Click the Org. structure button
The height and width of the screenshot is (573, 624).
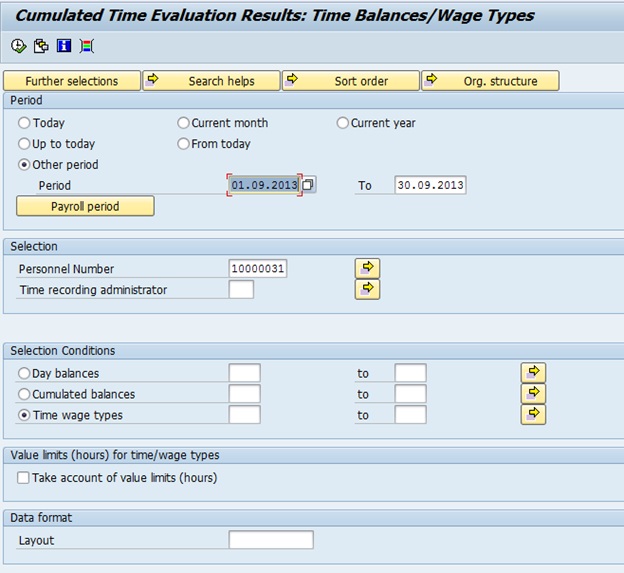490,81
